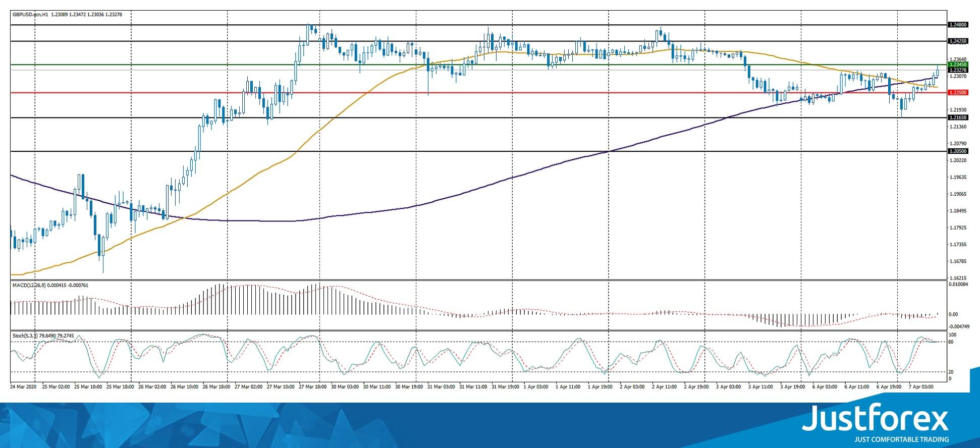Viewport: 980px width, 448px height.
Task: Click the green 1.23450 price level tag
Action: click(958, 65)
